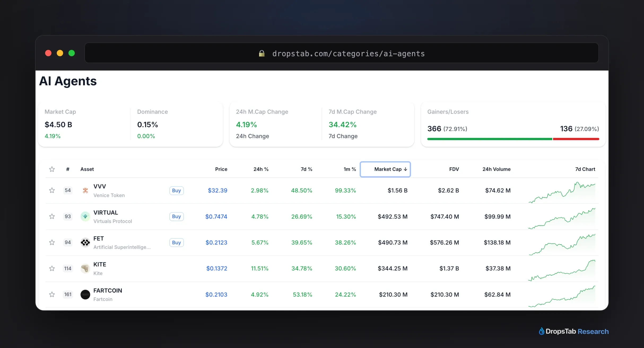The height and width of the screenshot is (348, 644).
Task: Click the Virtuals Protocol coin icon
Action: pos(85,216)
